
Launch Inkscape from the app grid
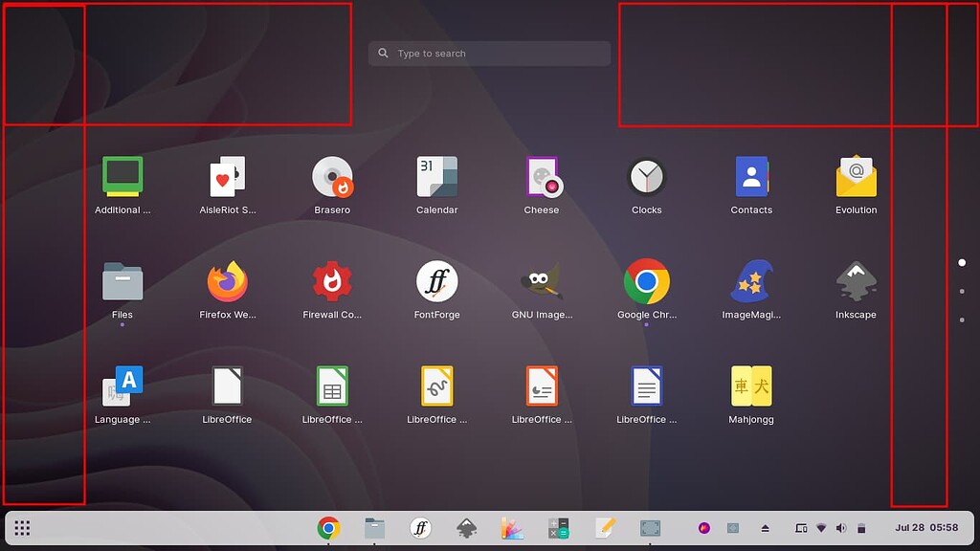pos(857,282)
